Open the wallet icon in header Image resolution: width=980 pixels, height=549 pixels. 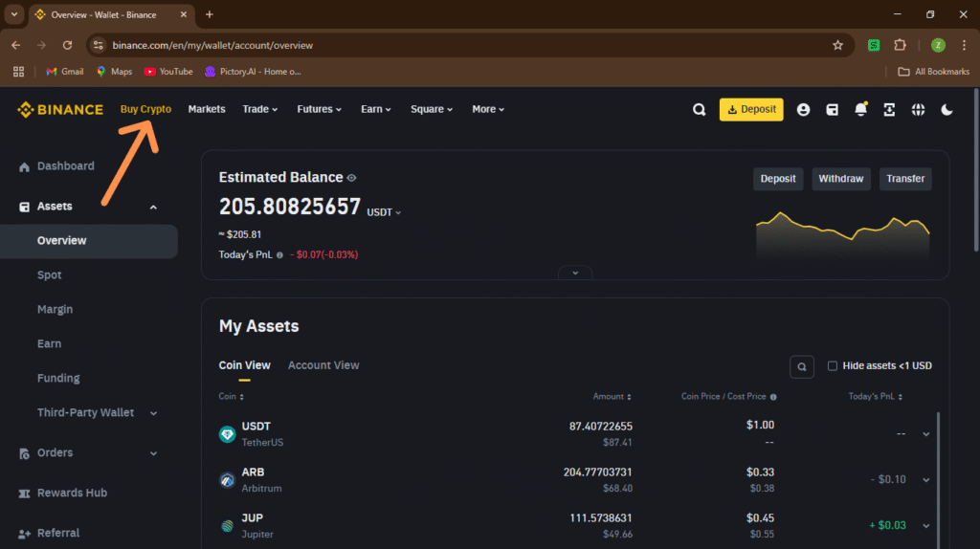coord(832,110)
